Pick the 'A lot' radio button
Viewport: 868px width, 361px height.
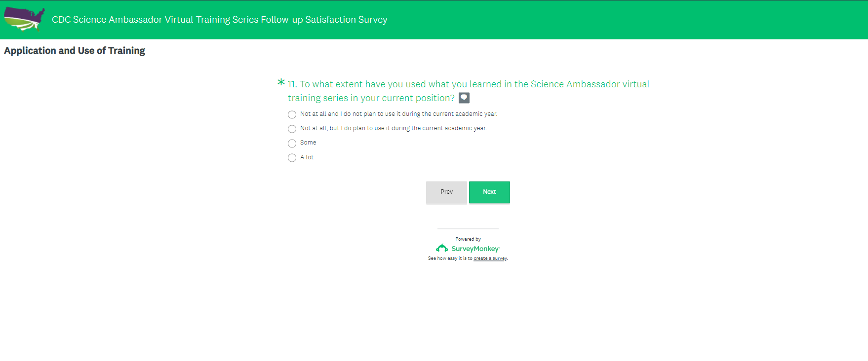coord(292,158)
